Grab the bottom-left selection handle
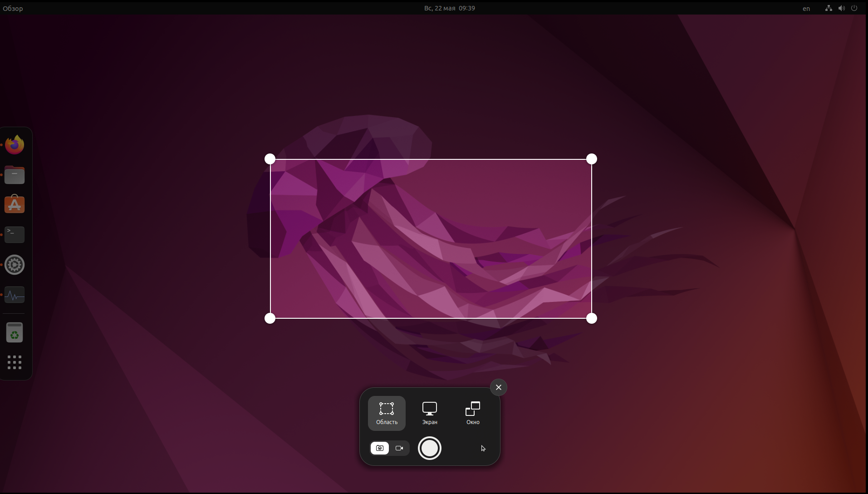The image size is (868, 494). tap(270, 318)
